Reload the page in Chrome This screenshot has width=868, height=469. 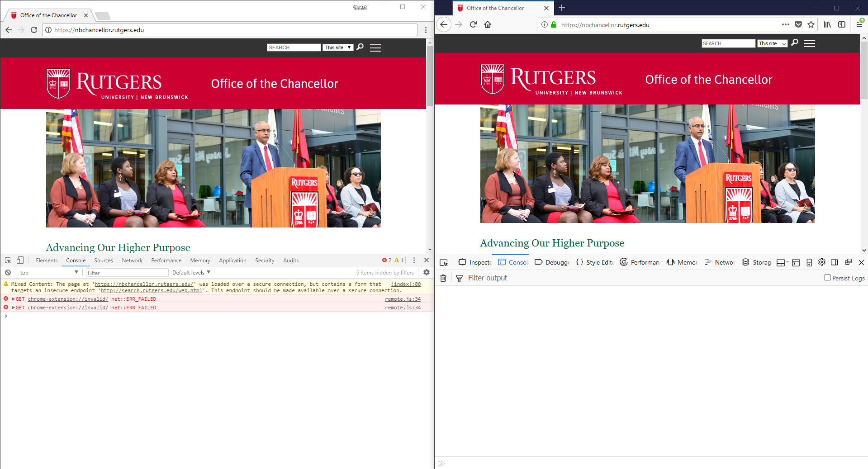(34, 30)
